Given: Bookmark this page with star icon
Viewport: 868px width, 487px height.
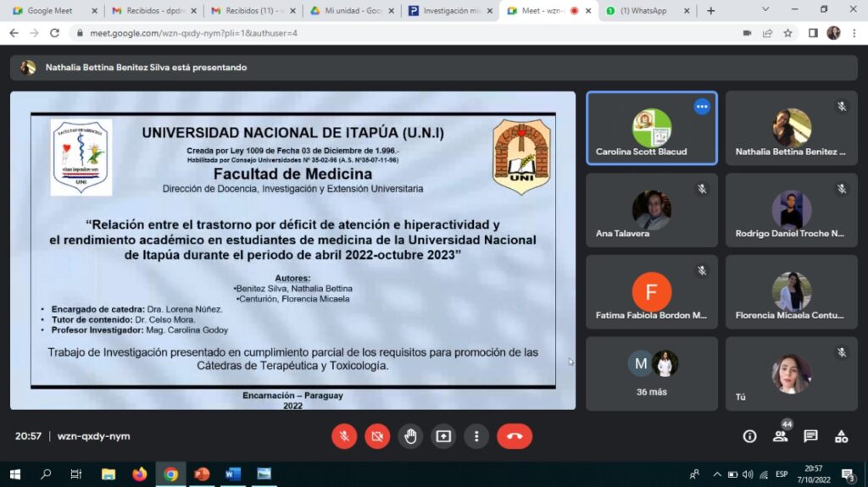Looking at the screenshot, I should click(x=787, y=33).
